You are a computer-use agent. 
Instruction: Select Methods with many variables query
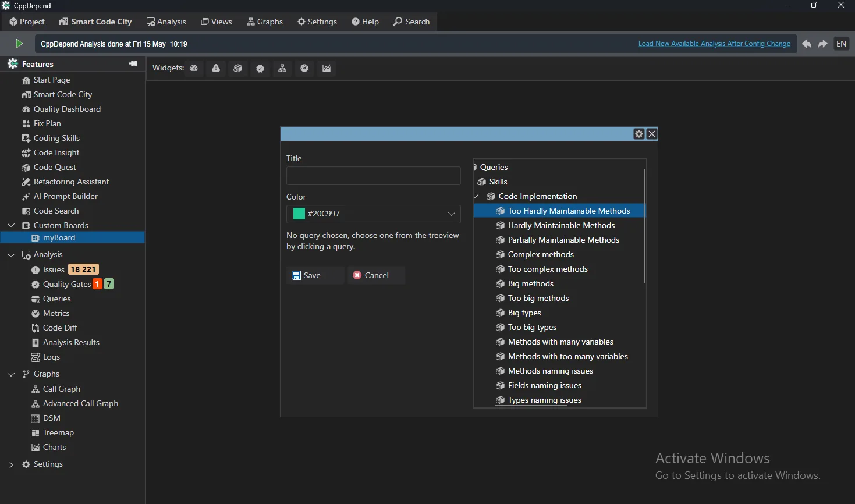560,342
